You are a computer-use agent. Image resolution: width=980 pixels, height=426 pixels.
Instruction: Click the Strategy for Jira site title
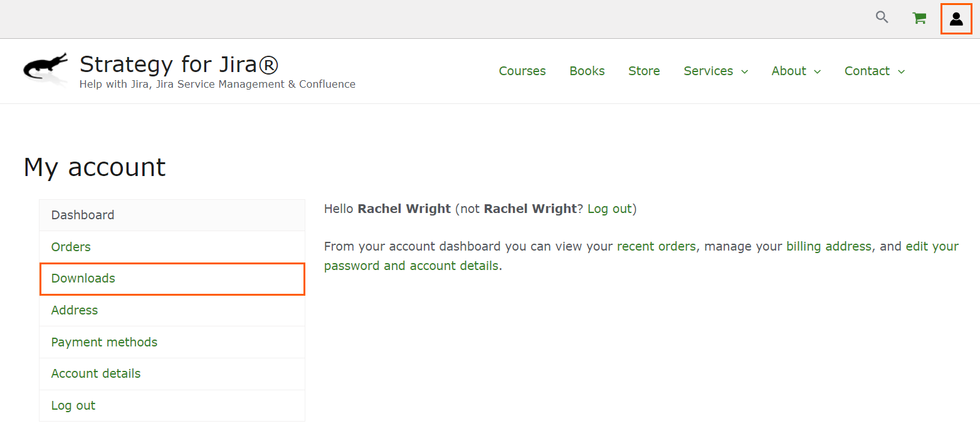coord(179,65)
